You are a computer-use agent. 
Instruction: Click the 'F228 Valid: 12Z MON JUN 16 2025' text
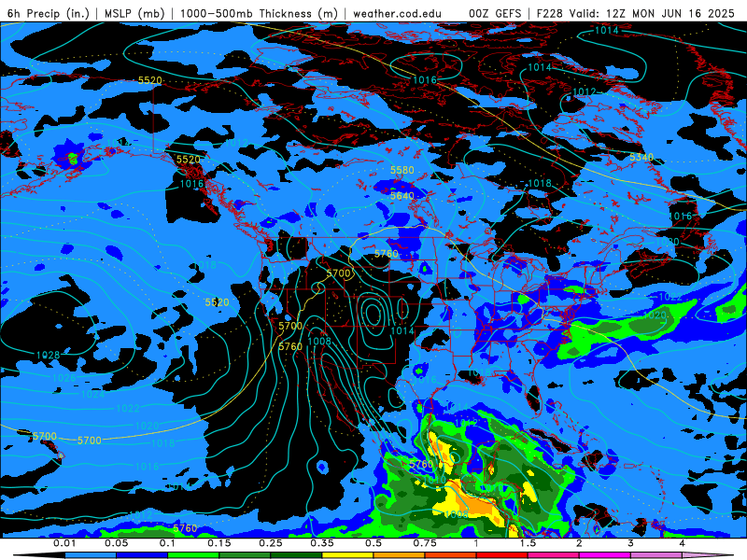tap(636, 13)
